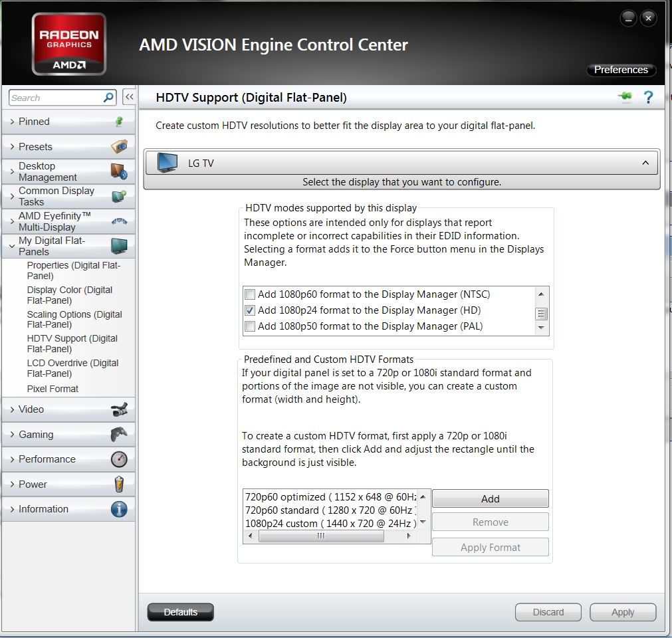Click the Power battery icon
Viewport: 672px width, 638px height.
click(119, 484)
